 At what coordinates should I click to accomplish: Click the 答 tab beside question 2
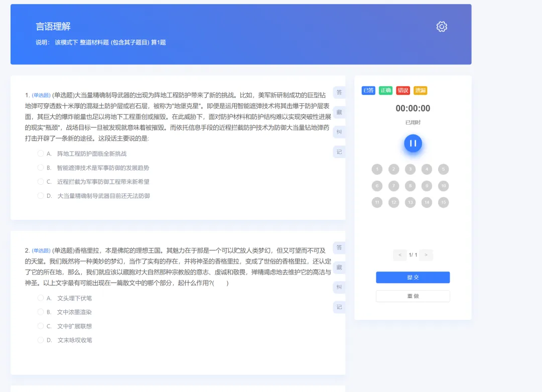[x=339, y=247]
